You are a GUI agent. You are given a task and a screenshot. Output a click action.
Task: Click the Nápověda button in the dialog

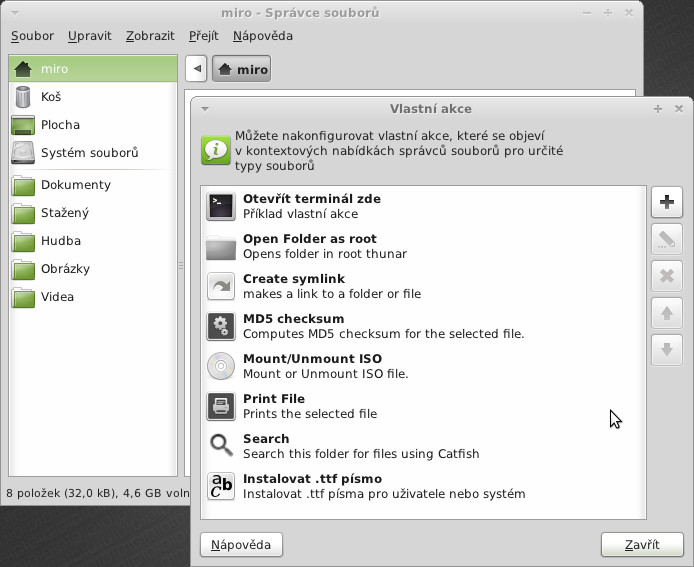click(241, 544)
